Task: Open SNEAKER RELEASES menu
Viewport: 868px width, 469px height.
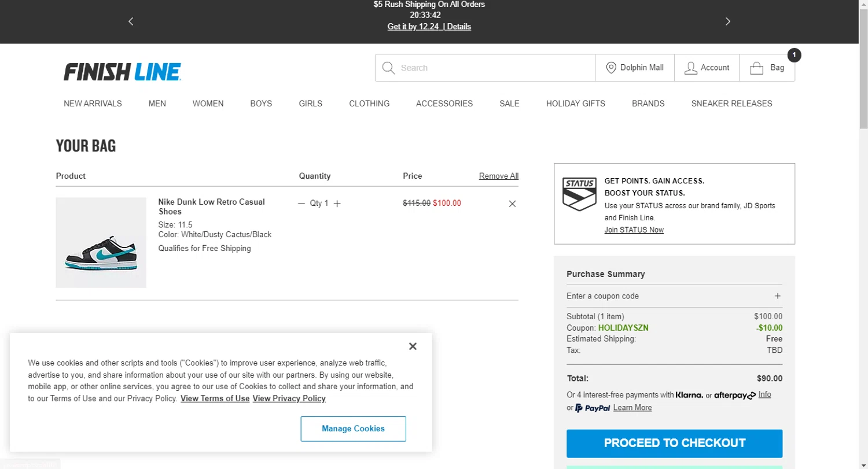Action: click(x=732, y=104)
